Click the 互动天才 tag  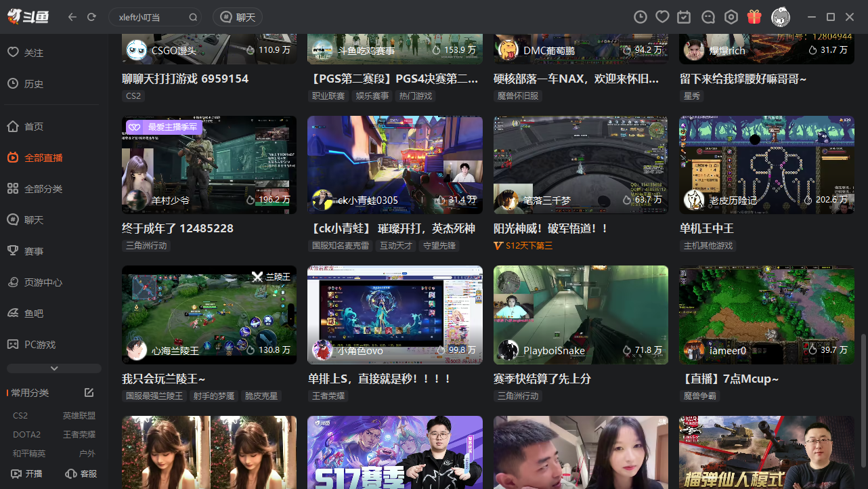coord(396,246)
